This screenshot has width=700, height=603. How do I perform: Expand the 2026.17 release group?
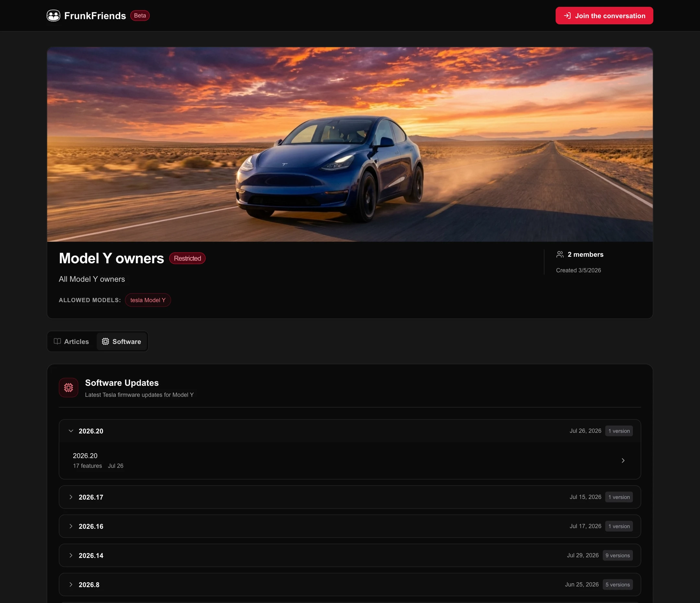click(350, 497)
